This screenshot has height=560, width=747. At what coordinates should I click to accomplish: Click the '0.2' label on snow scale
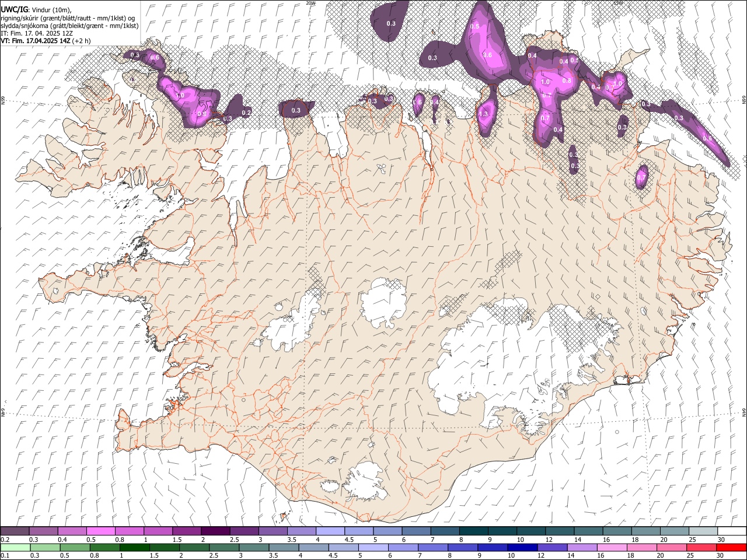coord(5,540)
